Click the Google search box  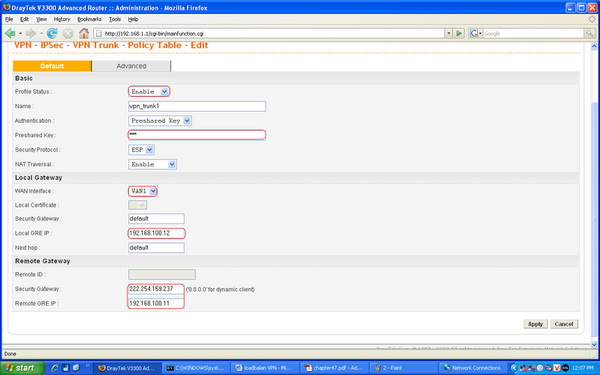click(x=533, y=33)
